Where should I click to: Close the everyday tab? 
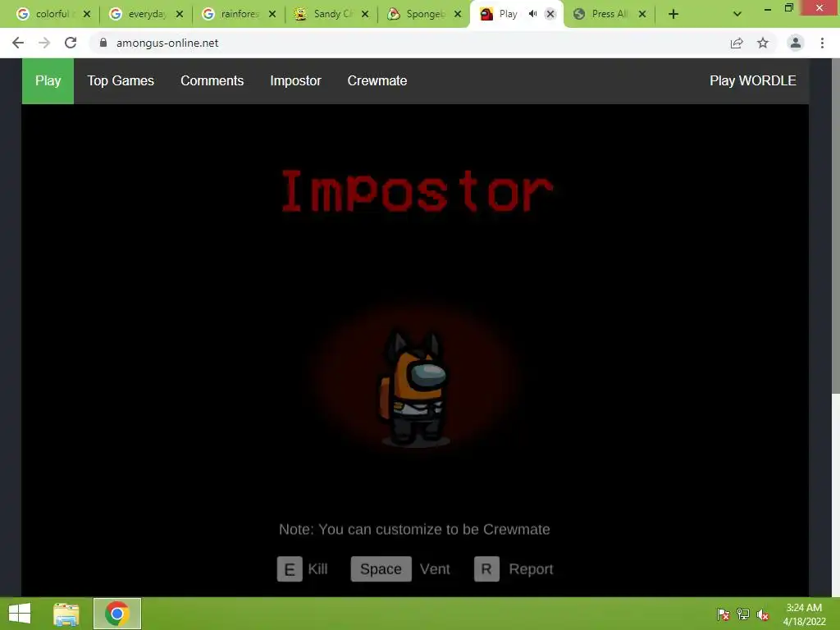[x=180, y=14]
